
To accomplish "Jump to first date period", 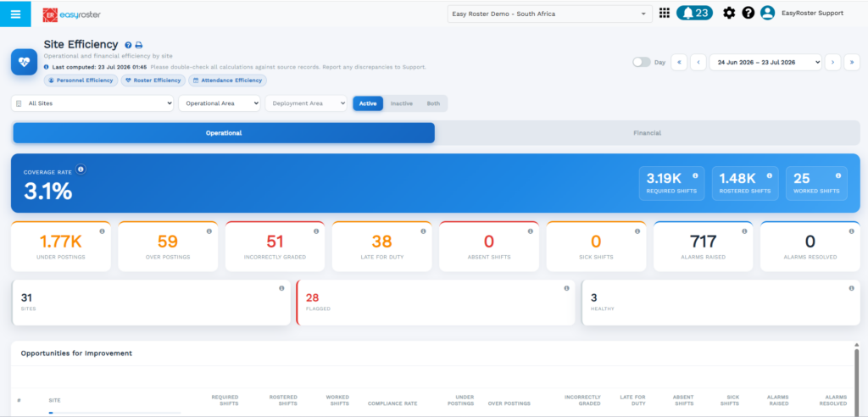I will pyautogui.click(x=679, y=63).
